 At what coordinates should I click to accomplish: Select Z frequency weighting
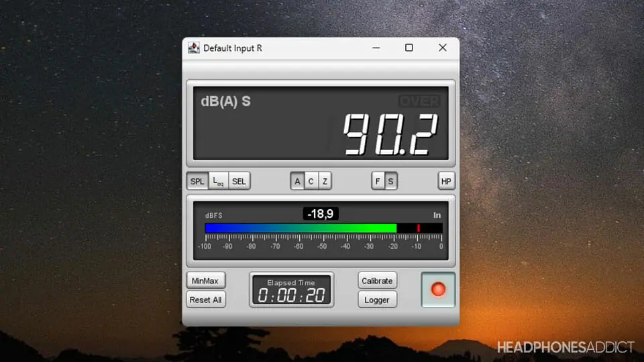(x=325, y=181)
